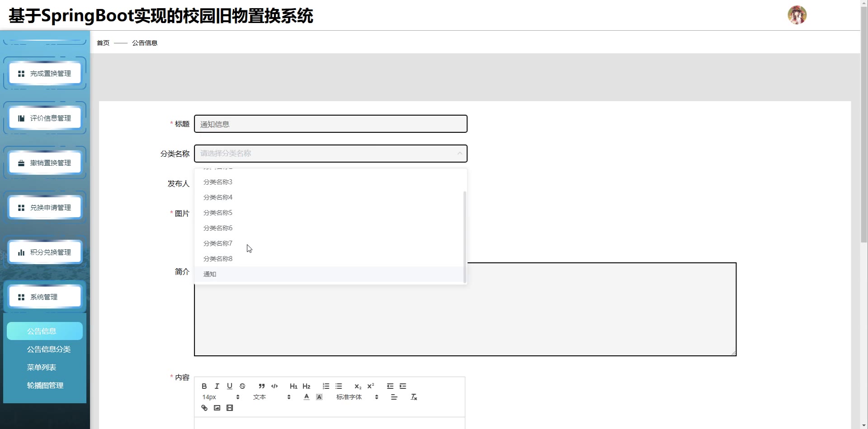Insert an image in editor
Screen dimensions: 868x429
[x=217, y=408]
